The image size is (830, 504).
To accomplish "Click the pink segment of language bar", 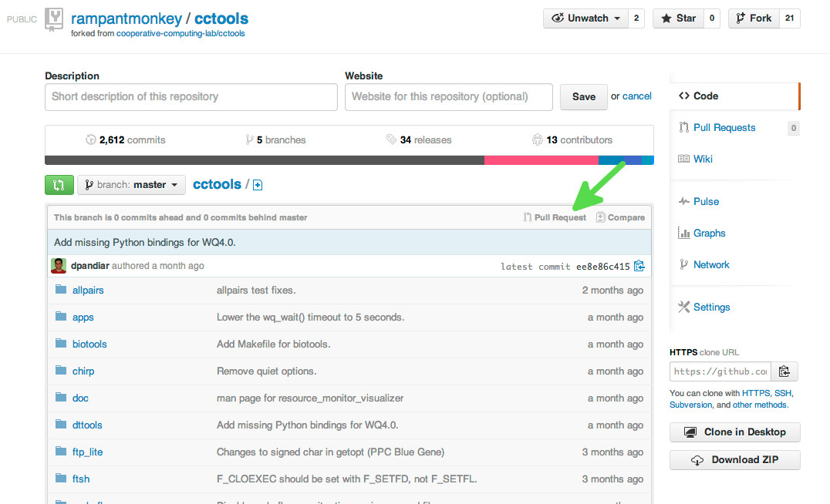I will pyautogui.click(x=542, y=160).
